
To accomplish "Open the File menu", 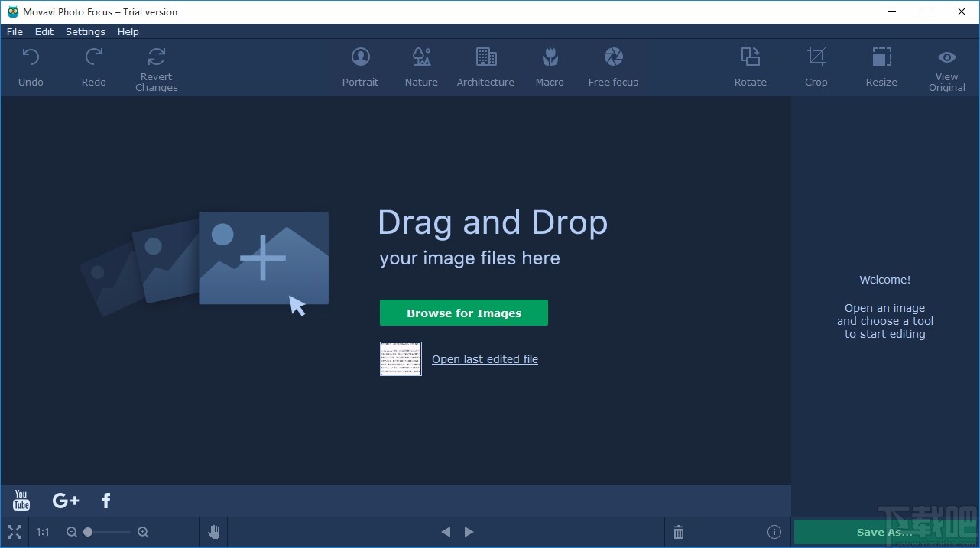I will click(x=15, y=31).
